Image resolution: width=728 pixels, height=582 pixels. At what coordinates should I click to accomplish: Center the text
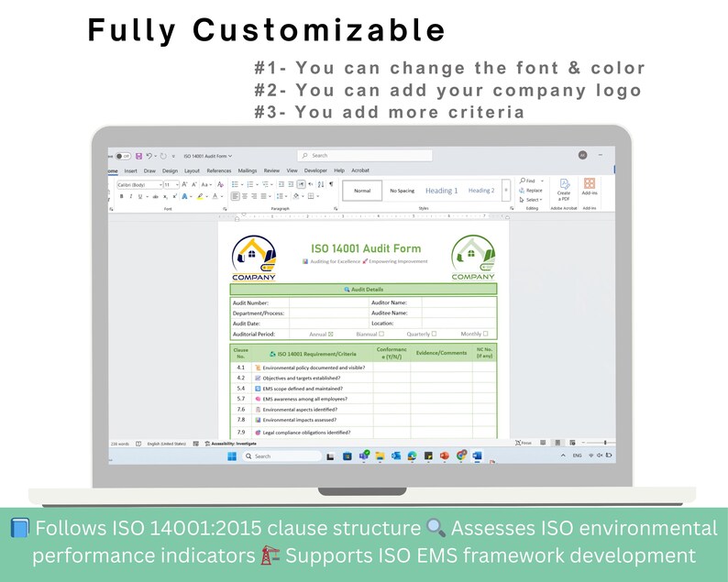[245, 196]
